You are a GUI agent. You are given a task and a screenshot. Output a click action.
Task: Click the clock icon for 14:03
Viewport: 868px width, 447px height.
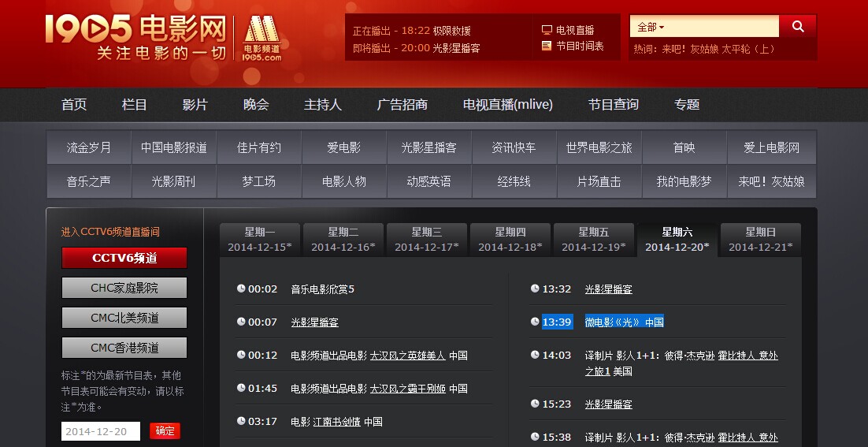click(535, 355)
